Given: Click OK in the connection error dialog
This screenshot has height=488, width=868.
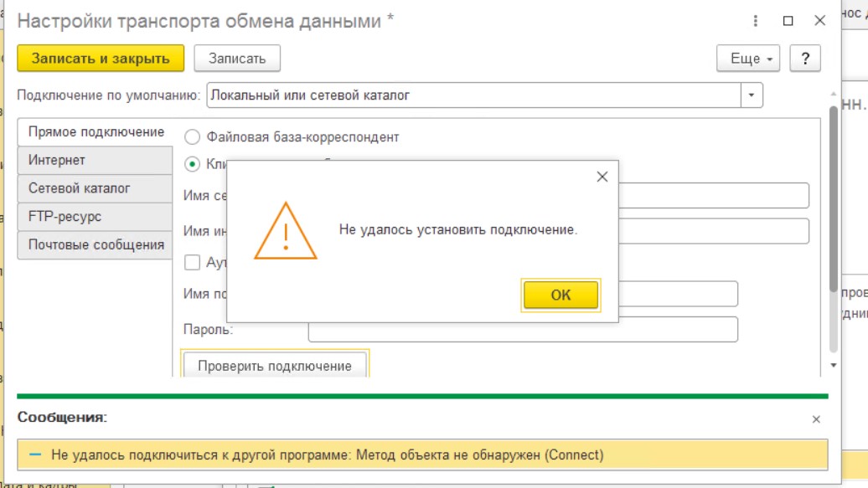Looking at the screenshot, I should click(561, 295).
